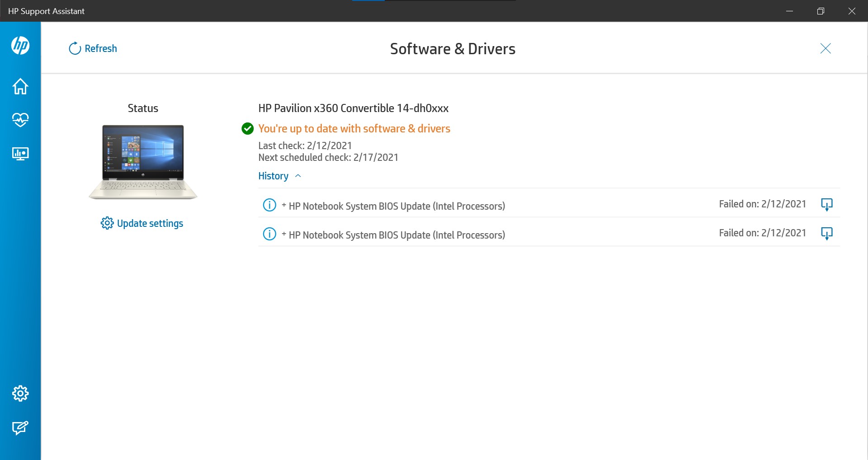Click the HP logo in the sidebar

click(20, 46)
